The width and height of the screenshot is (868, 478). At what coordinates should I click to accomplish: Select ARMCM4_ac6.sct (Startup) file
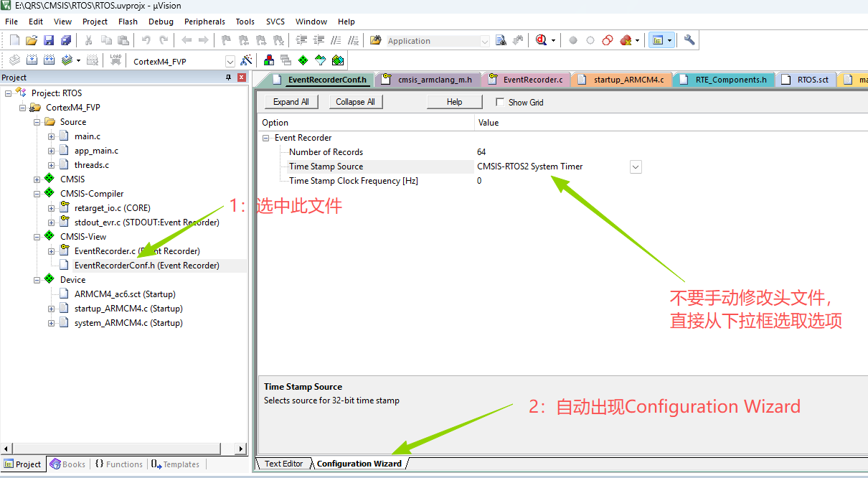(x=125, y=294)
